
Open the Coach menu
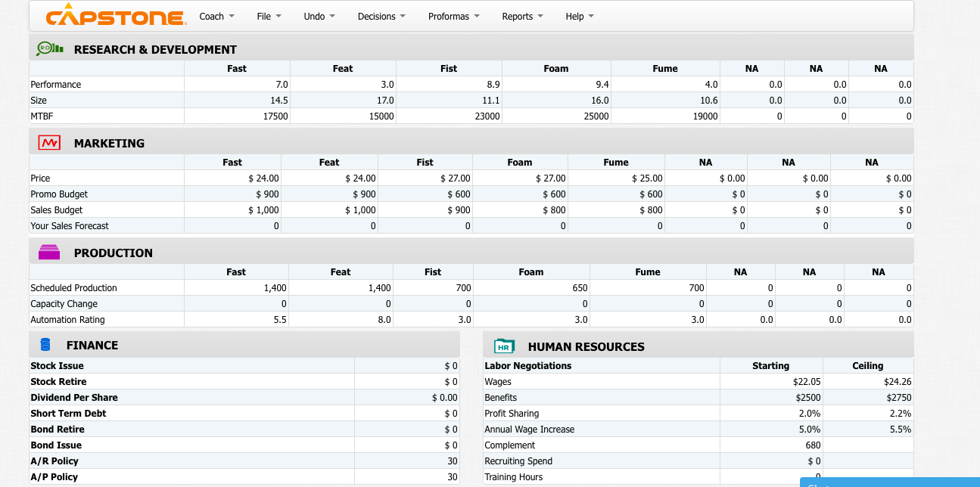pyautogui.click(x=216, y=16)
